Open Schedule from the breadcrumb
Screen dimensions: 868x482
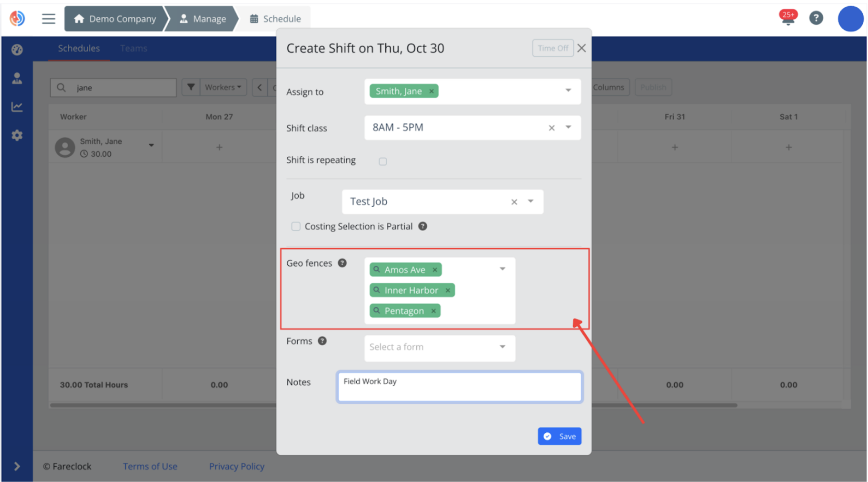(276, 18)
